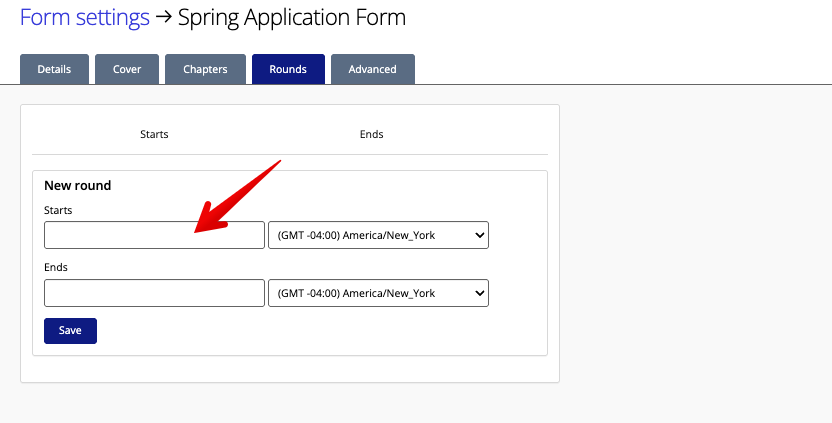Click the New round heading
Image resolution: width=832 pixels, height=423 pixels.
click(x=77, y=185)
